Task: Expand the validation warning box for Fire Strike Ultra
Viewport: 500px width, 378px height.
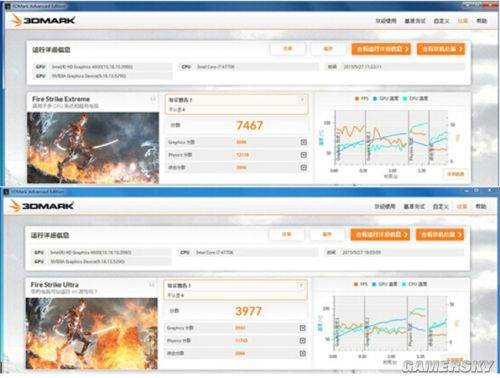Action: (235, 290)
